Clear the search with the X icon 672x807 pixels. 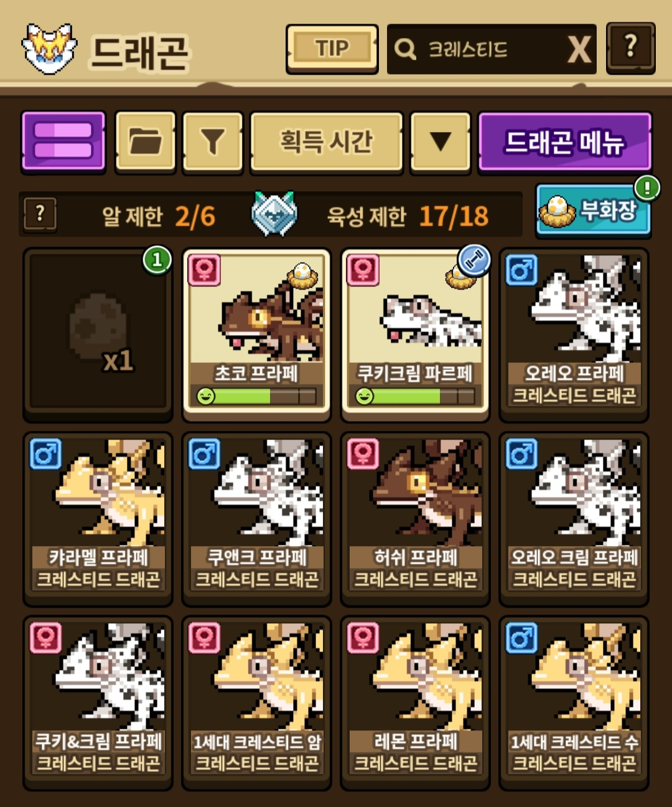tap(579, 49)
